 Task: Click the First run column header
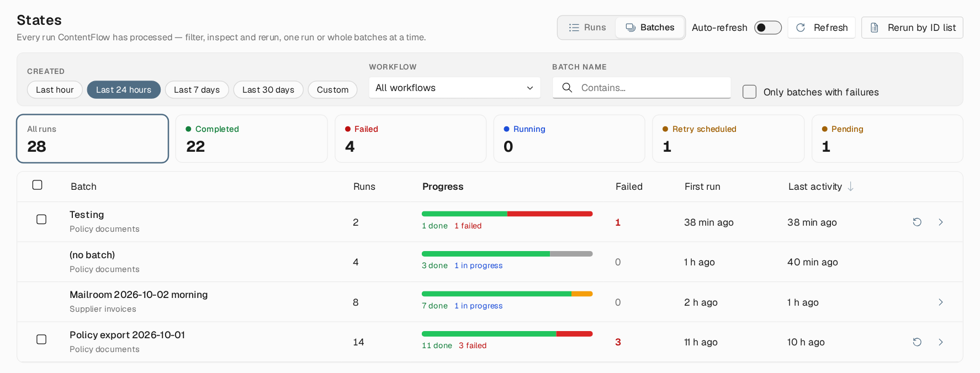(702, 186)
